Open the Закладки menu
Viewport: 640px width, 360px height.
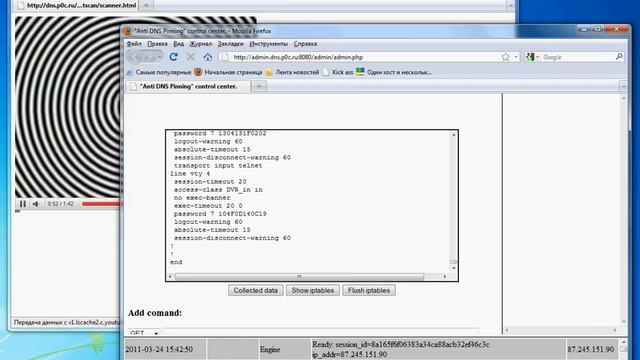230,44
